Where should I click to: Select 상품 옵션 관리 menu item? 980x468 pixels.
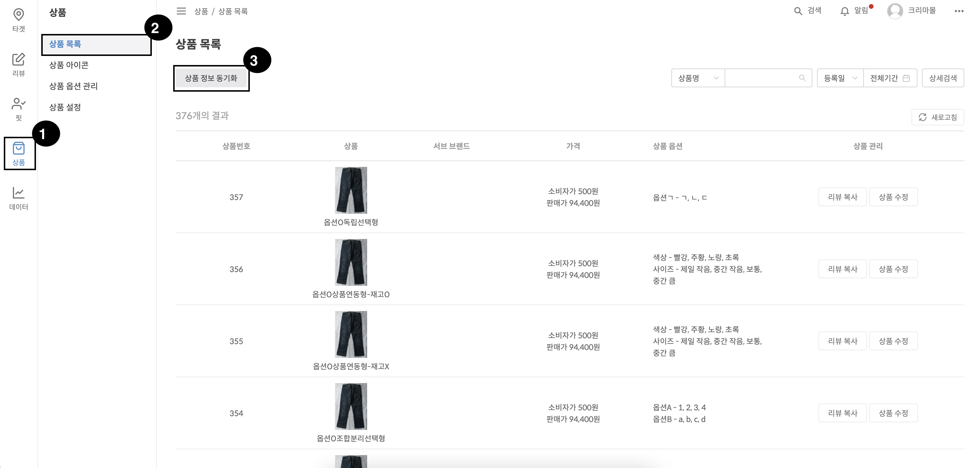(x=73, y=86)
